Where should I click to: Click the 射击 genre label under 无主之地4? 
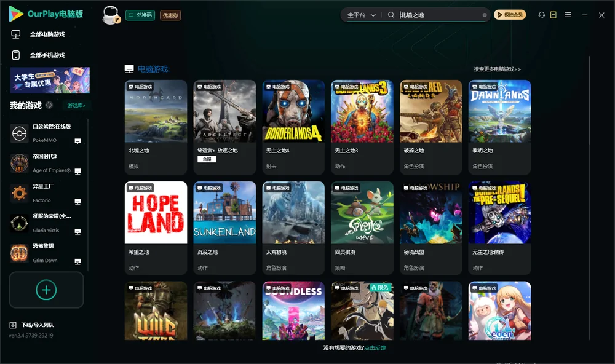point(271,166)
